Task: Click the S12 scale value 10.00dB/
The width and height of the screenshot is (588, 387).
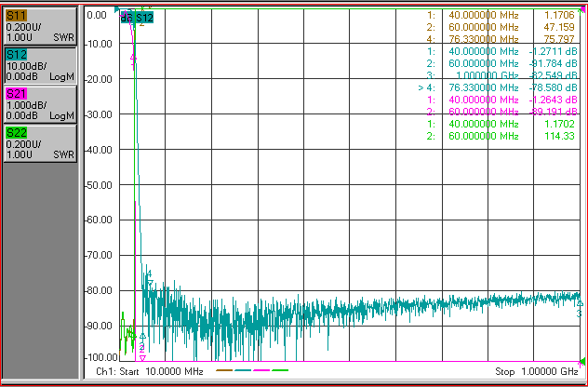Action: [26, 66]
